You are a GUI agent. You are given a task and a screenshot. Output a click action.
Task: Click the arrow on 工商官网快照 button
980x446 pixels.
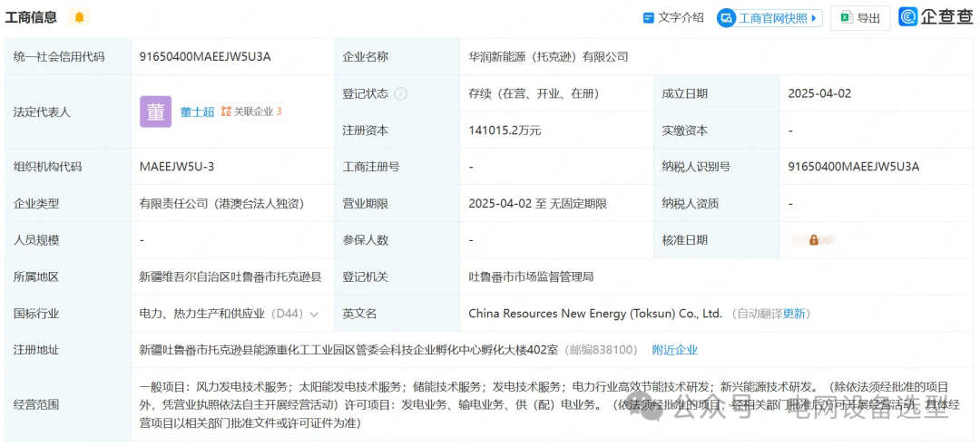click(x=815, y=18)
